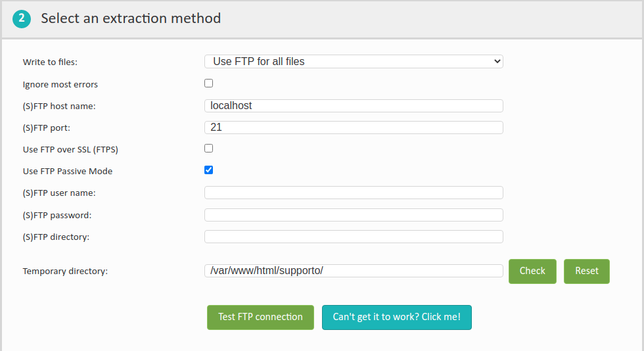
Task: Open the Write to files dropdown
Action: coord(354,62)
